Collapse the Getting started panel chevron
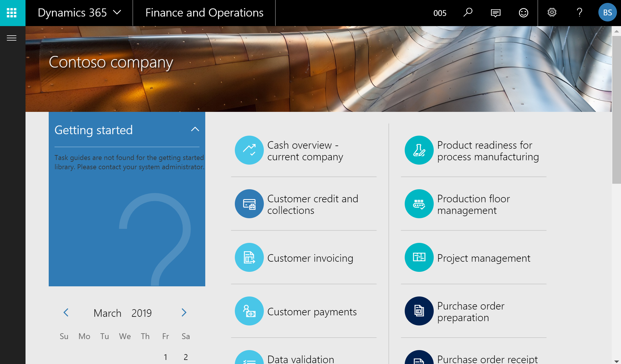Screen dimensions: 621x364 tap(195, 129)
